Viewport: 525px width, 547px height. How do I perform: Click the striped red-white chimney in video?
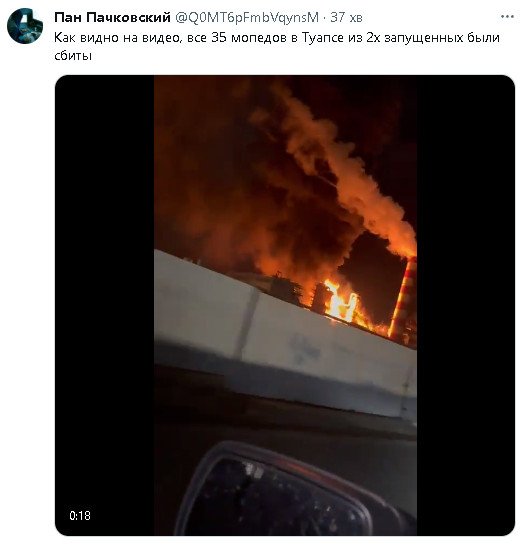click(x=404, y=298)
